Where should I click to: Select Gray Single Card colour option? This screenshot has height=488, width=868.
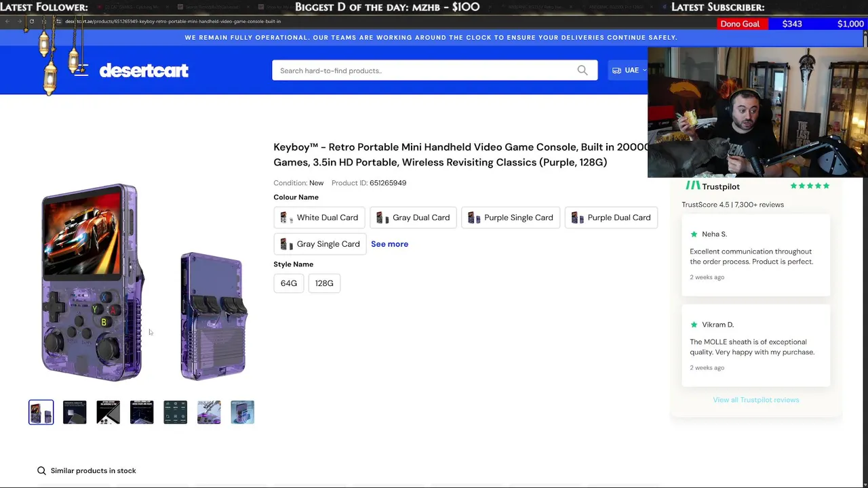[320, 244]
